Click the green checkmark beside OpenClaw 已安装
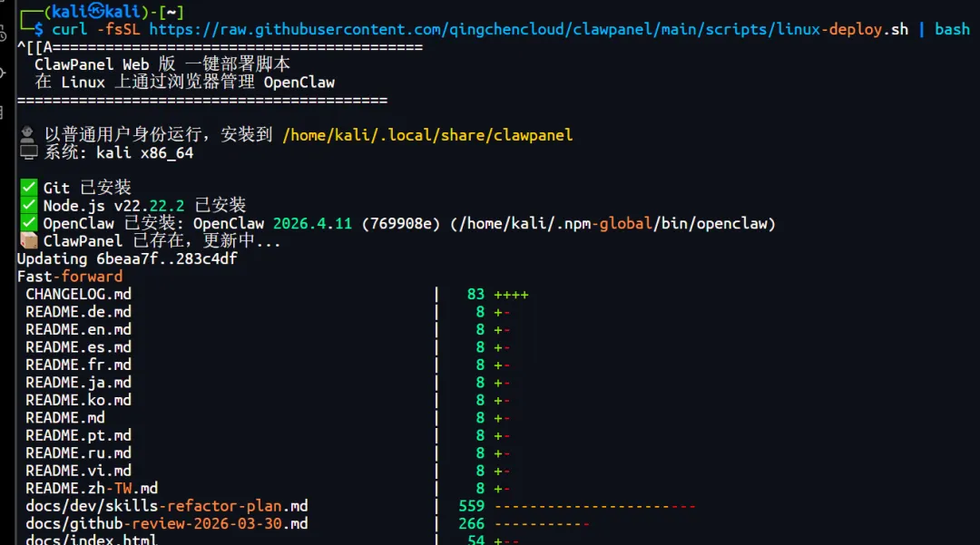 coord(29,223)
